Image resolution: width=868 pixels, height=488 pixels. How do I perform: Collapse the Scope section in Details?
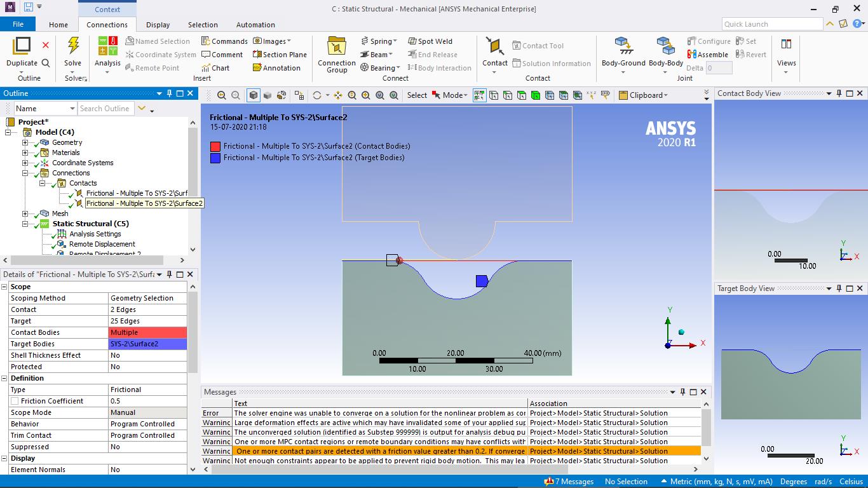pos(4,287)
